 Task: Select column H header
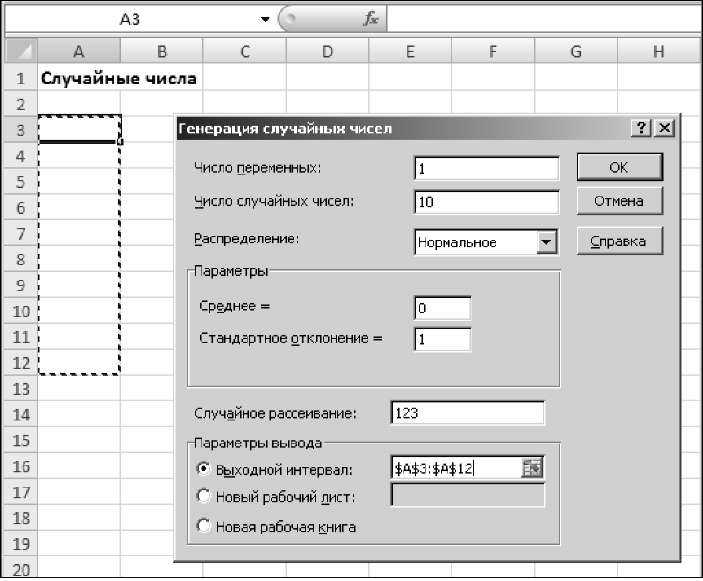click(659, 51)
